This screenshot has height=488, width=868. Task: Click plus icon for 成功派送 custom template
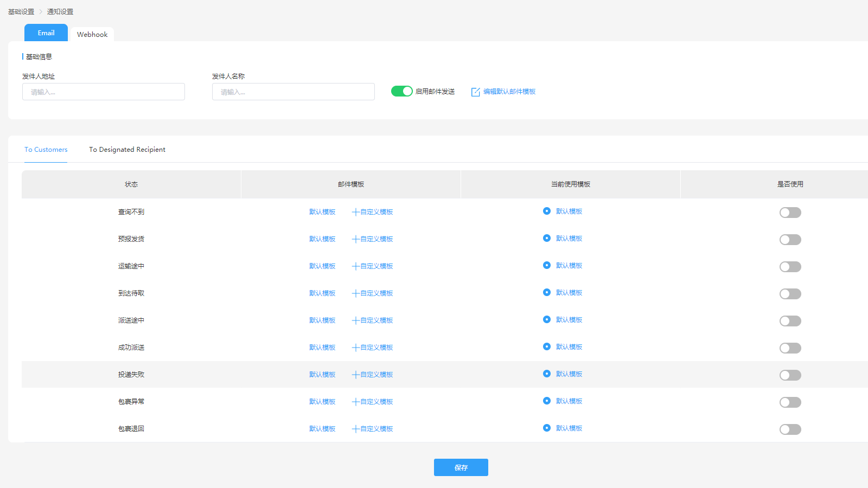[355, 347]
